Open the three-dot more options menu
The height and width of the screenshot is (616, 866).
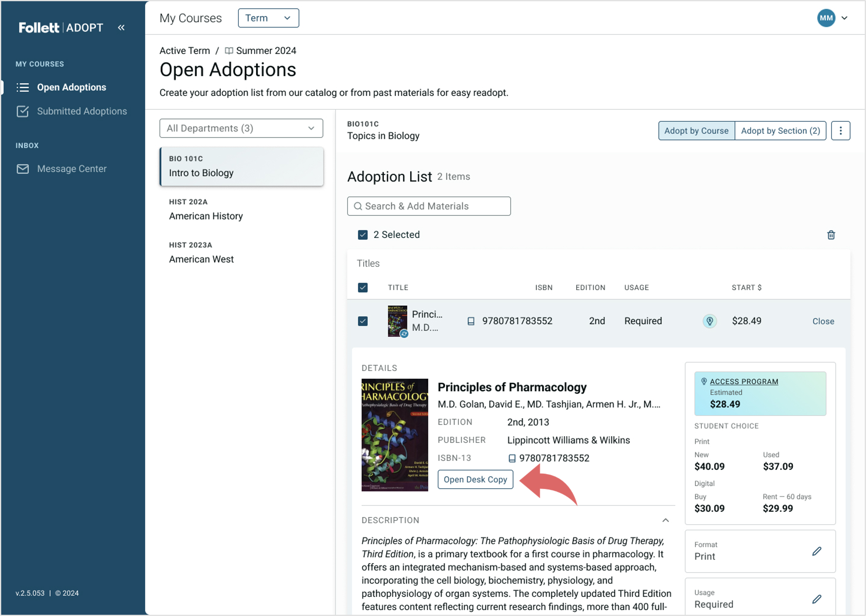tap(840, 131)
